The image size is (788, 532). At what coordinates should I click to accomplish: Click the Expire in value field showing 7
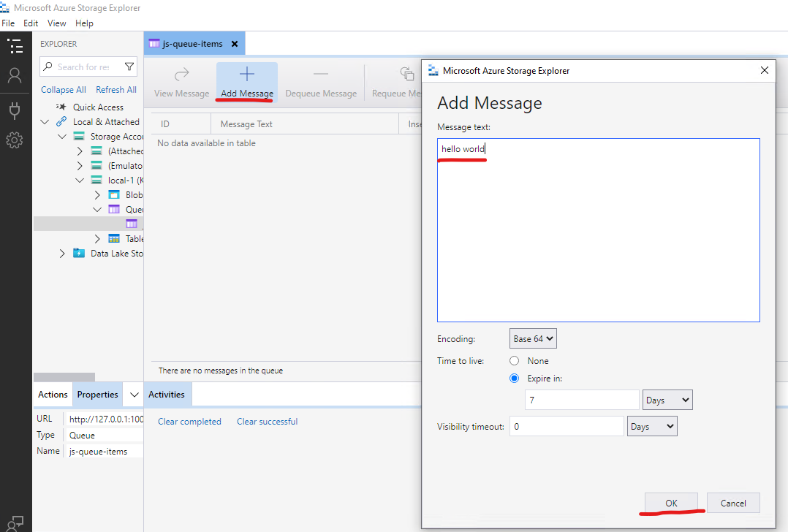pyautogui.click(x=582, y=400)
